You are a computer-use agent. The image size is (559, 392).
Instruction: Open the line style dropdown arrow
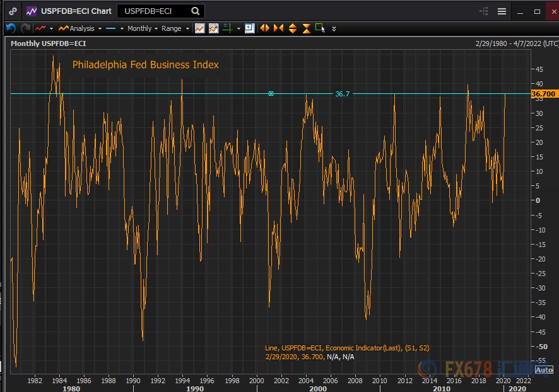point(122,28)
